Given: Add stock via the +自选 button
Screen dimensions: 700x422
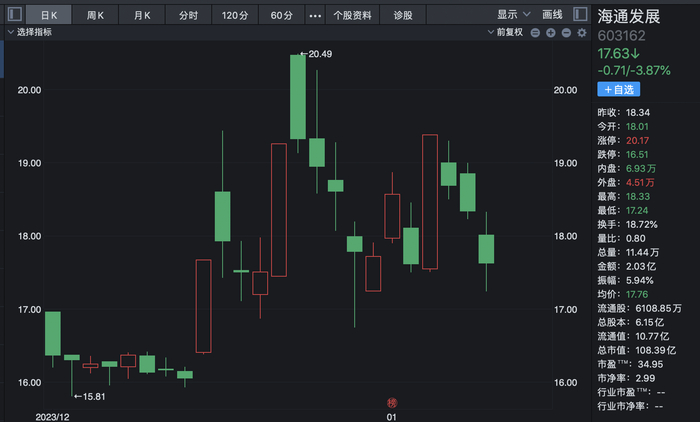Looking at the screenshot, I should click(x=619, y=89).
